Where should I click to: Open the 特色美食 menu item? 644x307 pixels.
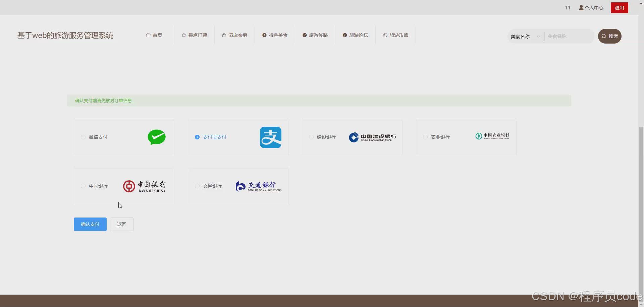pyautogui.click(x=275, y=35)
